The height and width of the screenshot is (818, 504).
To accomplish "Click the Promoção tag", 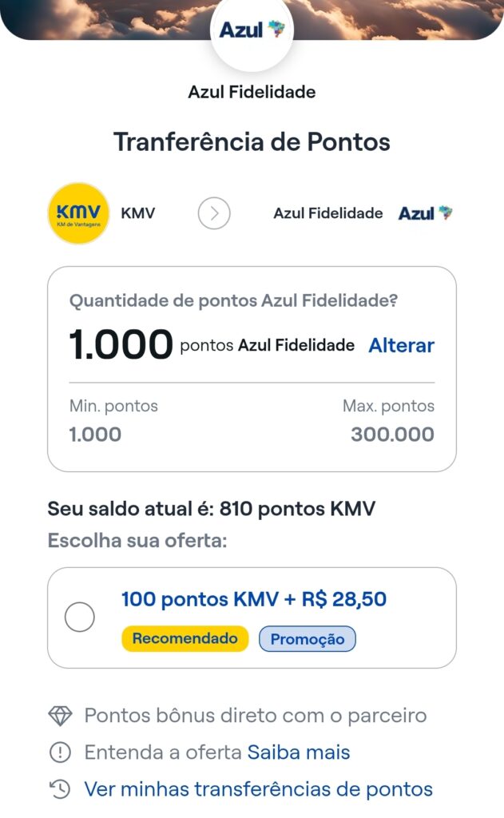I will click(x=308, y=639).
